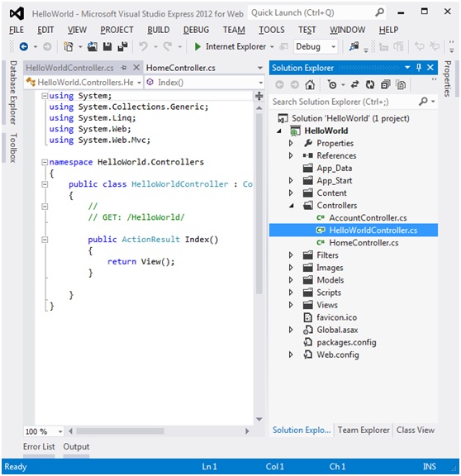Viewport: 461px width, 476px height.
Task: Click the Collapse All icon in Solution Explorer
Action: [x=386, y=84]
